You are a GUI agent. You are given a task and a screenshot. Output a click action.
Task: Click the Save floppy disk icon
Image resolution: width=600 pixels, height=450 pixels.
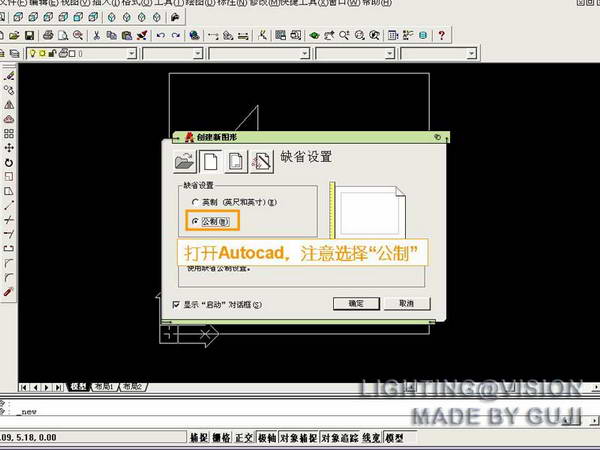pyautogui.click(x=29, y=36)
